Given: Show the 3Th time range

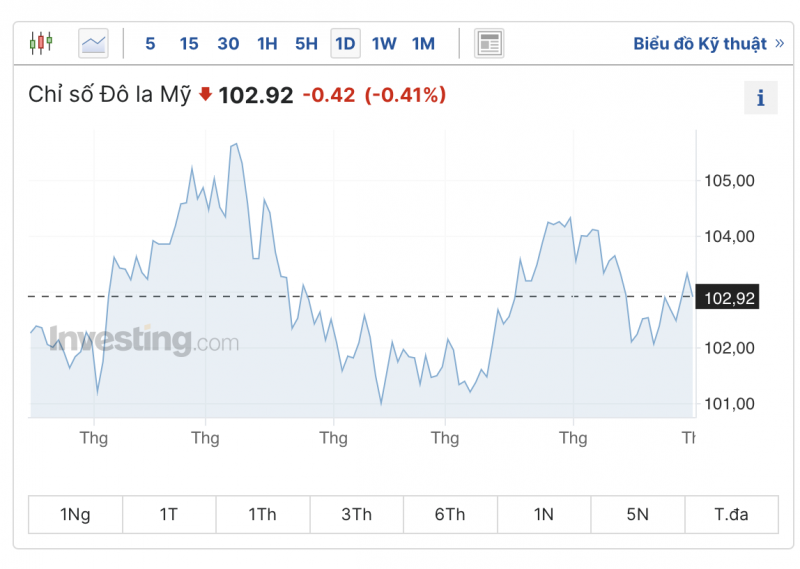Looking at the screenshot, I should (x=356, y=514).
